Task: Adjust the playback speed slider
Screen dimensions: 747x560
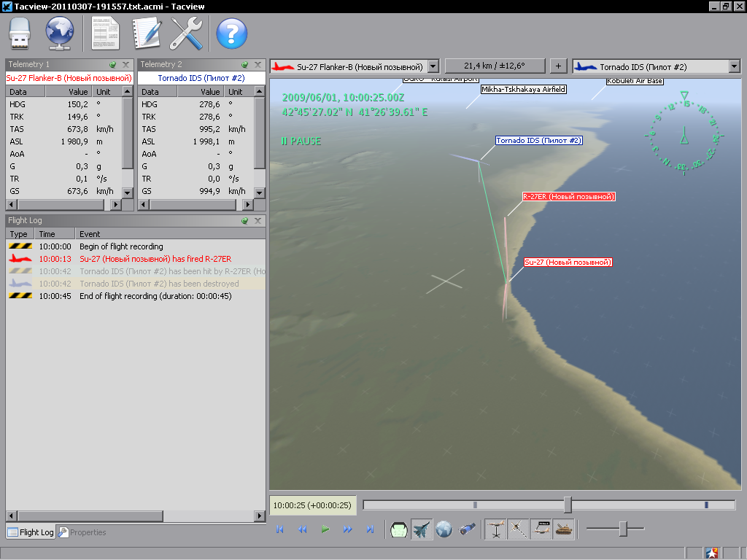Action: (623, 528)
